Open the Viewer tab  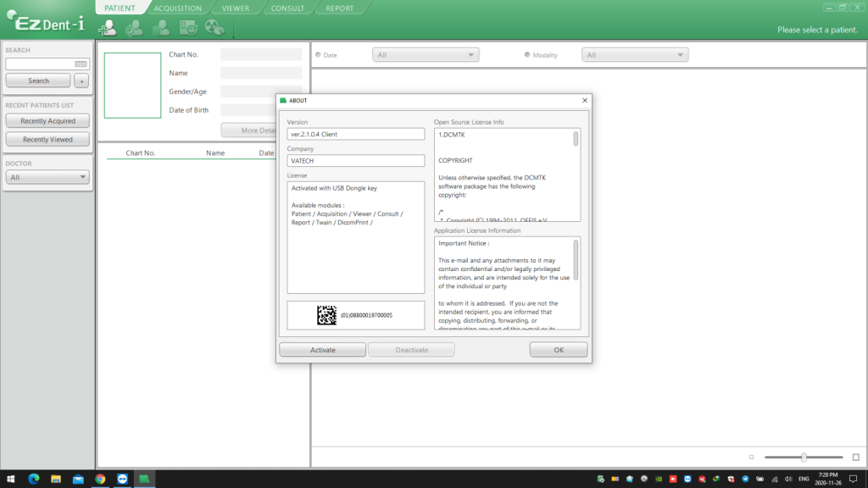click(x=235, y=8)
